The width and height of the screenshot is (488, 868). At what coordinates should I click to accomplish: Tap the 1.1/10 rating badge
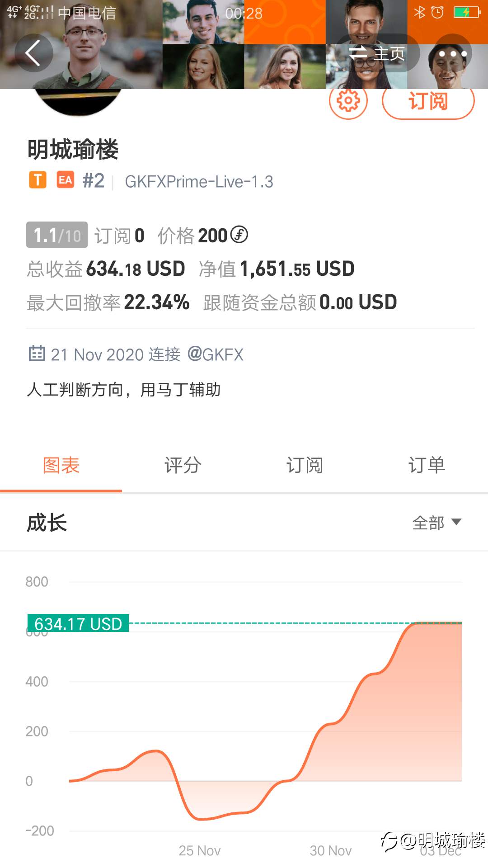[x=57, y=235]
